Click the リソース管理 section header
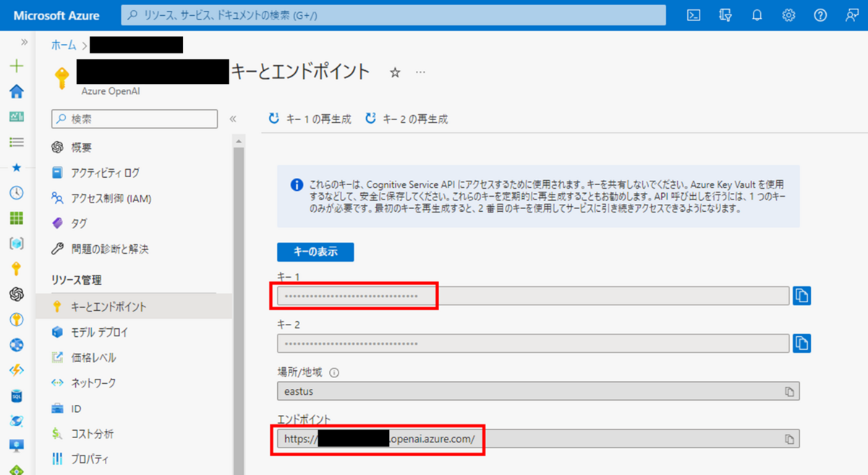This screenshot has width=868, height=475. [x=77, y=280]
